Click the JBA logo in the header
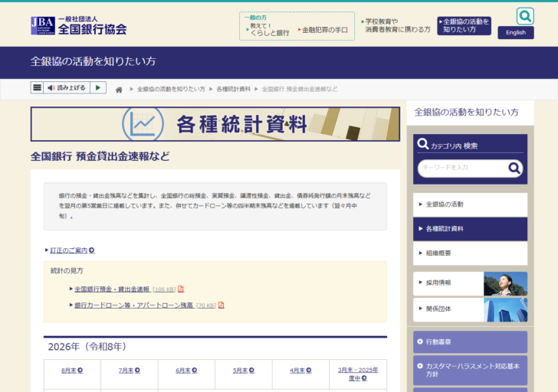The width and height of the screenshot is (558, 392). 78,25
